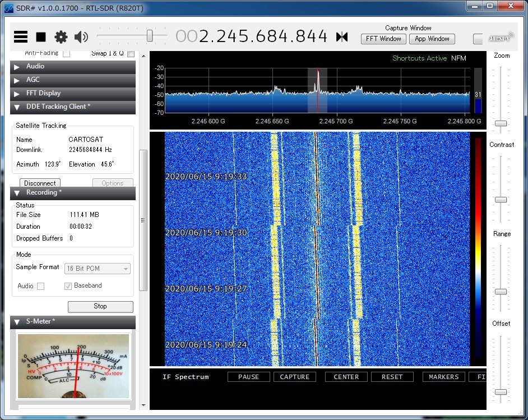This screenshot has height=420, width=528.
Task: Open the hamburger menu
Action: pos(20,36)
